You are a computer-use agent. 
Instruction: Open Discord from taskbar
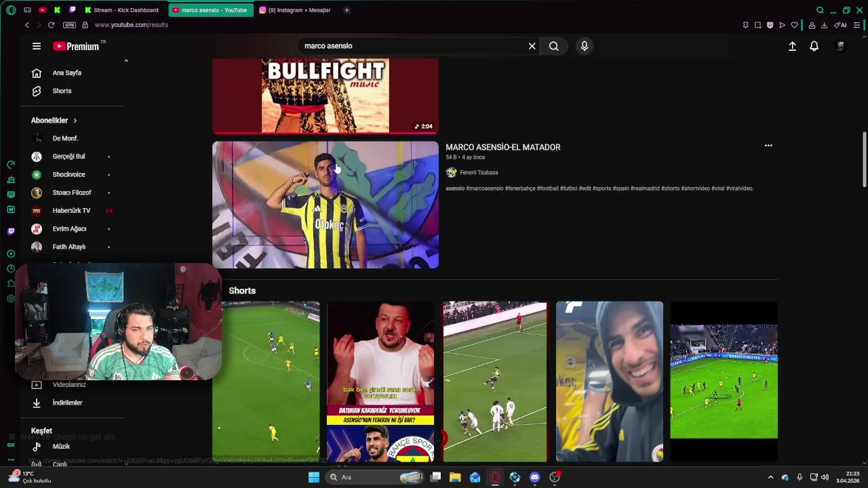[x=535, y=477]
